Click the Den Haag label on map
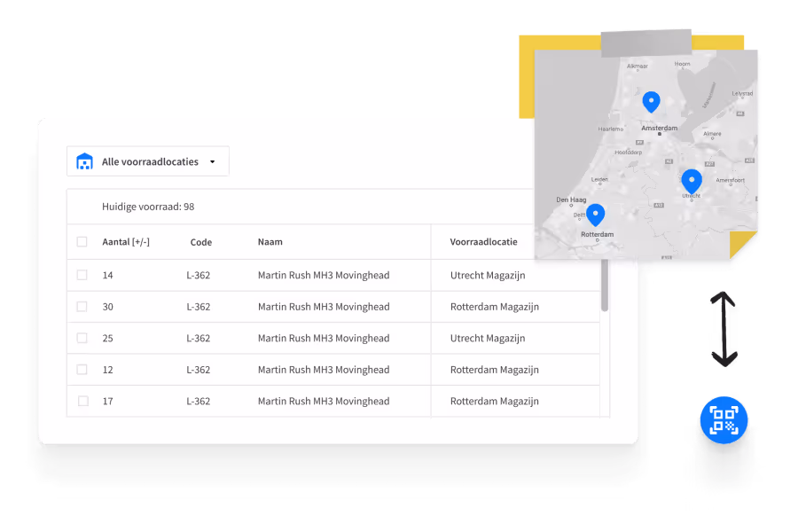The width and height of the screenshot is (798, 532). [x=571, y=199]
